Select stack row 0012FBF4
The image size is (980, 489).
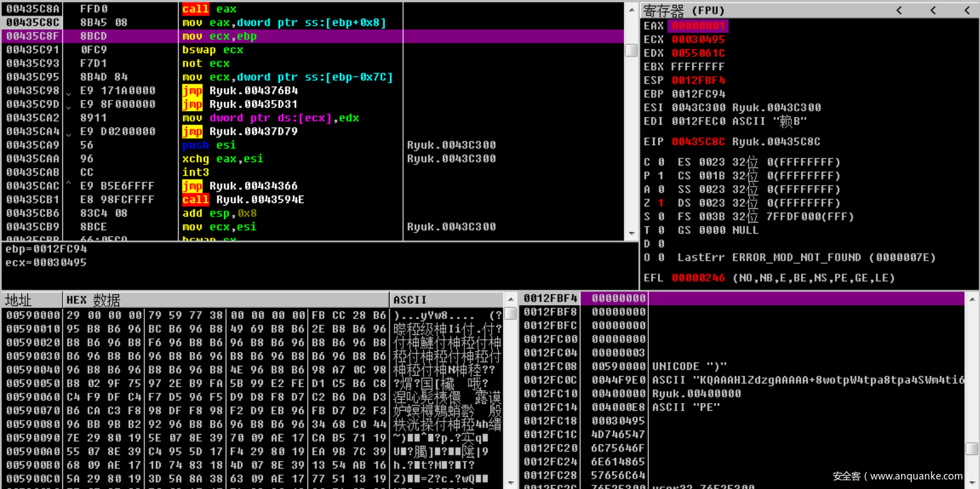click(742, 298)
